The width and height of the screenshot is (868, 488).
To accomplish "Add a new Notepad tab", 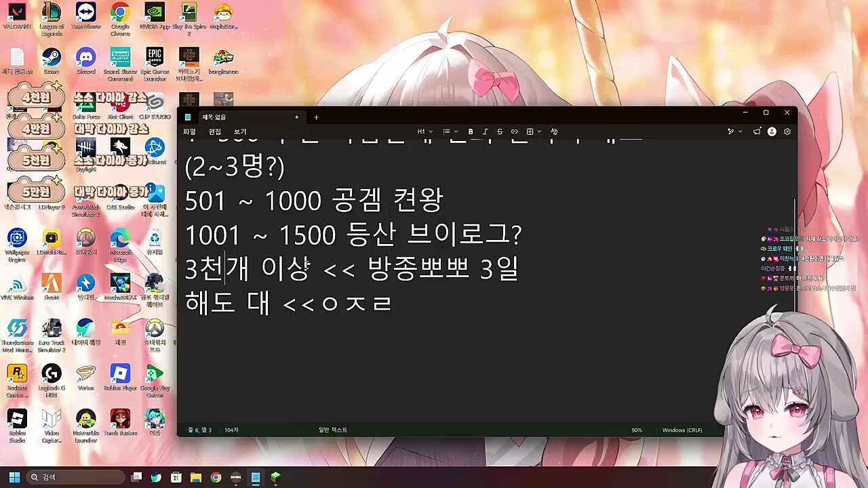I will pyautogui.click(x=316, y=117).
